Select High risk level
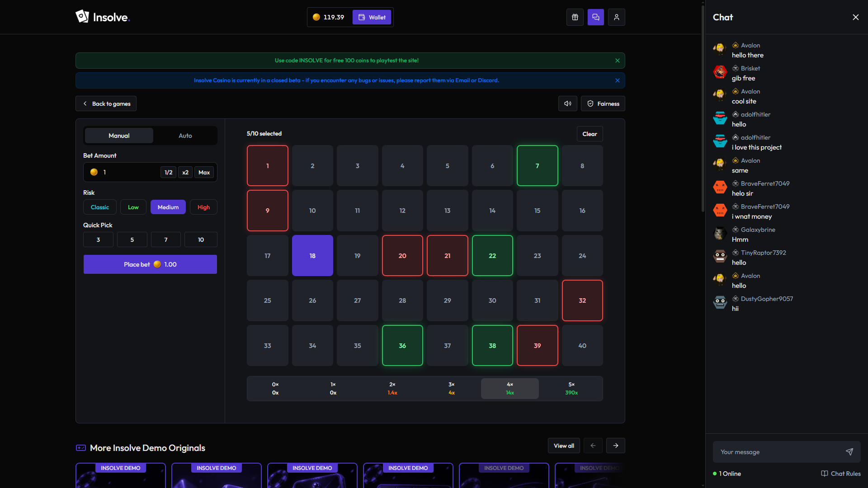 (x=203, y=207)
